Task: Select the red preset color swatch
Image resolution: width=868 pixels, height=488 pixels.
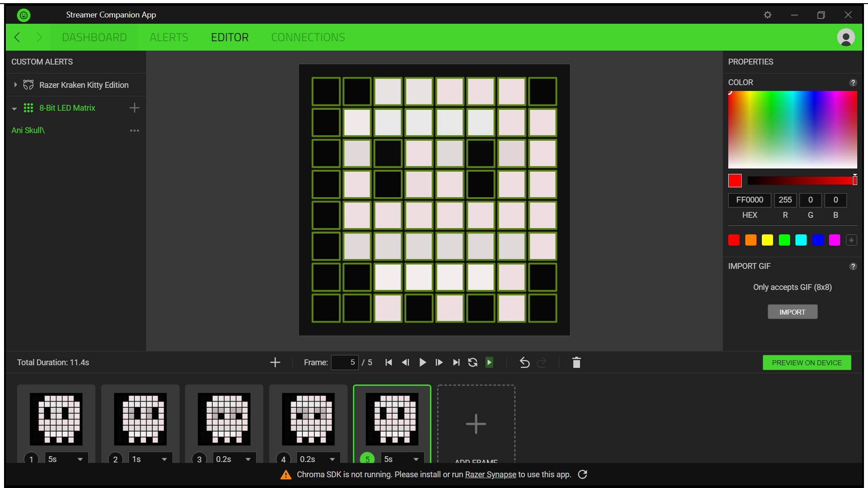Action: click(734, 240)
